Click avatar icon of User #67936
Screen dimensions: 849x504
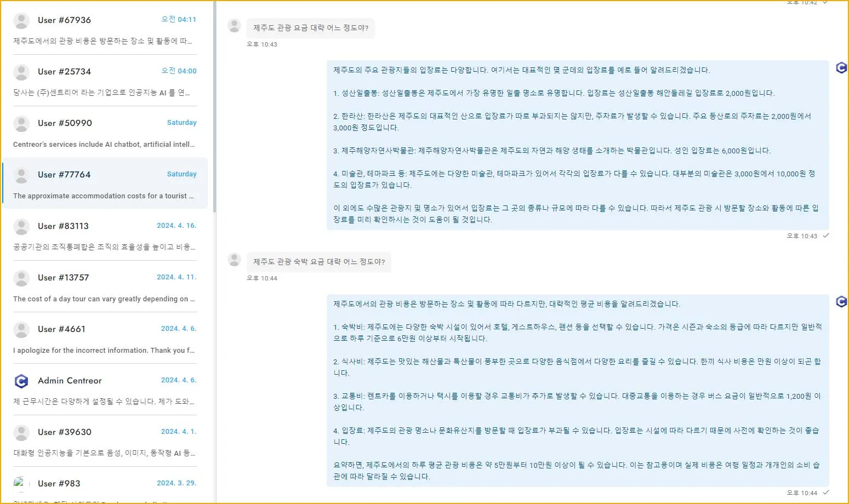(x=21, y=21)
